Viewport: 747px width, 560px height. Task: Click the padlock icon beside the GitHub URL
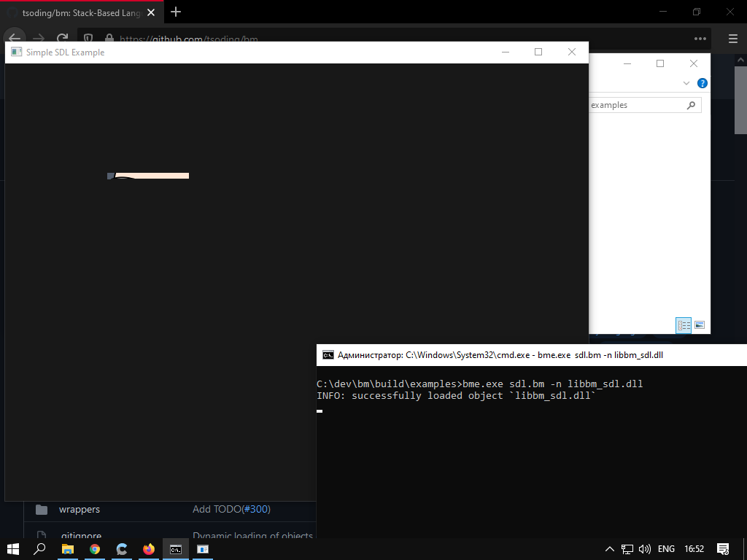point(109,39)
